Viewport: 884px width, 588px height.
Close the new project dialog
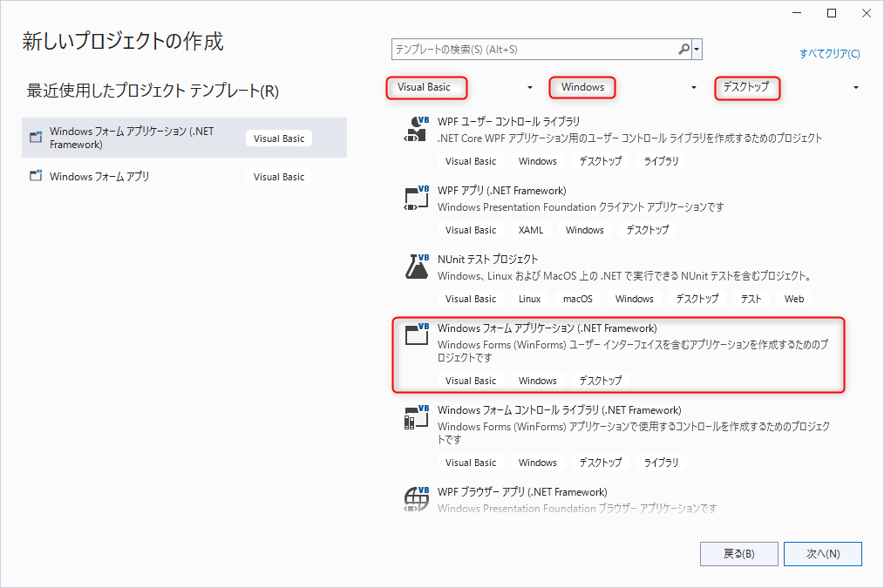(x=867, y=14)
